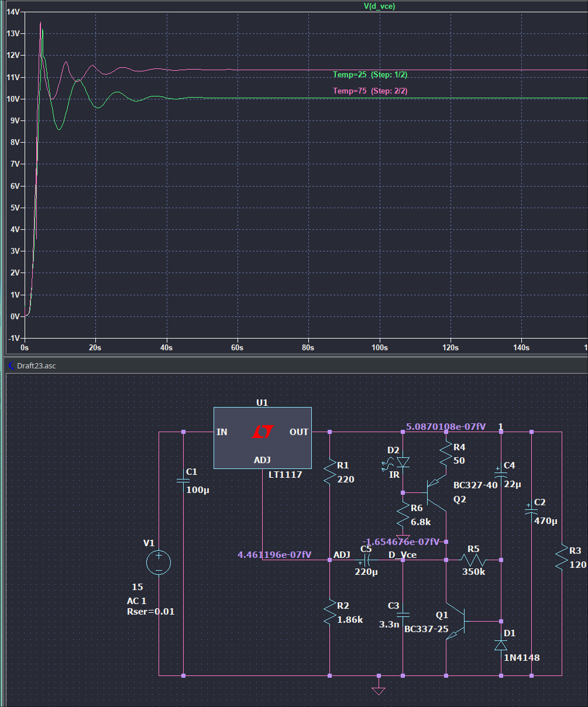588x707 pixels.
Task: Click the 470µ value of C2
Action: pyautogui.click(x=545, y=520)
